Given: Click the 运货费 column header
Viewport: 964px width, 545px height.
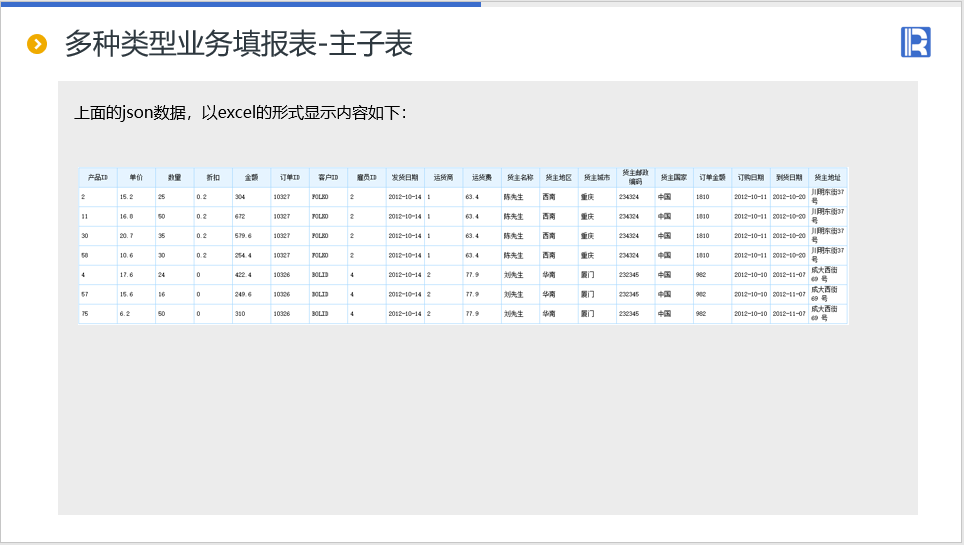Looking at the screenshot, I should [482, 178].
